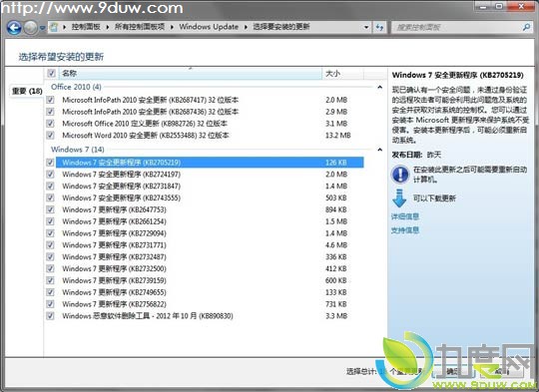Select the Windows 7 更新程序 (KB2729094) row

(210, 233)
